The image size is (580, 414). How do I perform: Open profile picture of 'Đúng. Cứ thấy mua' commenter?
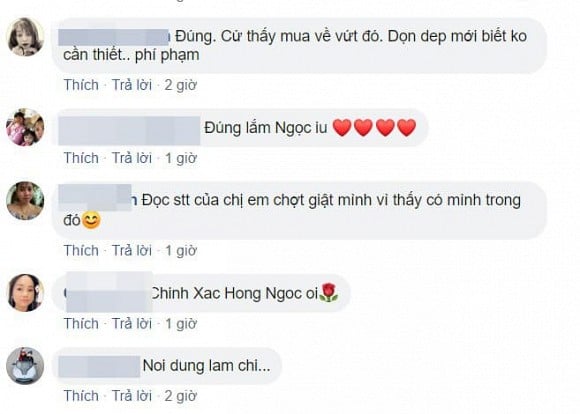click(25, 37)
